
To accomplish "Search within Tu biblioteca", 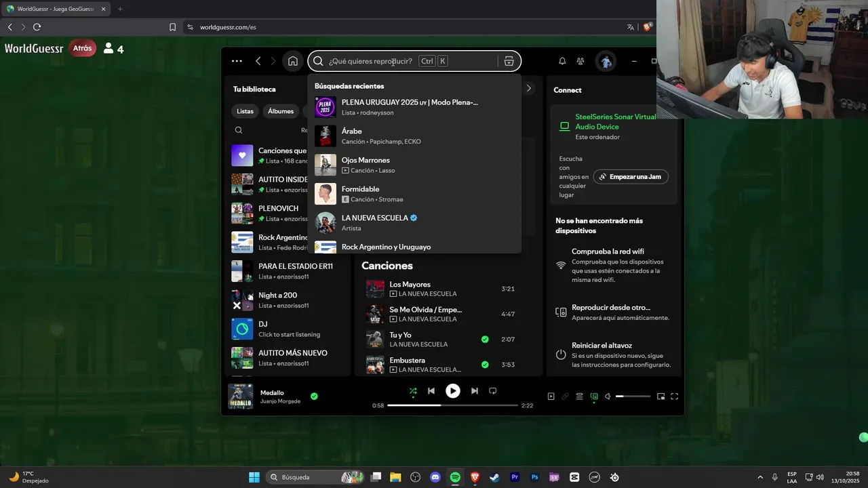I will coord(239,130).
